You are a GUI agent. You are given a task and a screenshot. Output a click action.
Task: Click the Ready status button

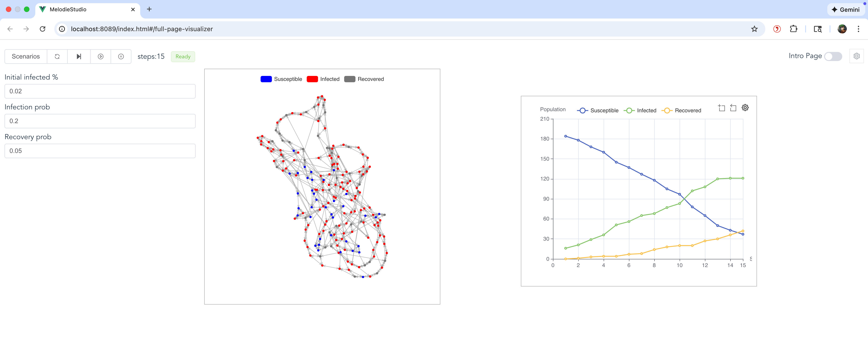(183, 56)
